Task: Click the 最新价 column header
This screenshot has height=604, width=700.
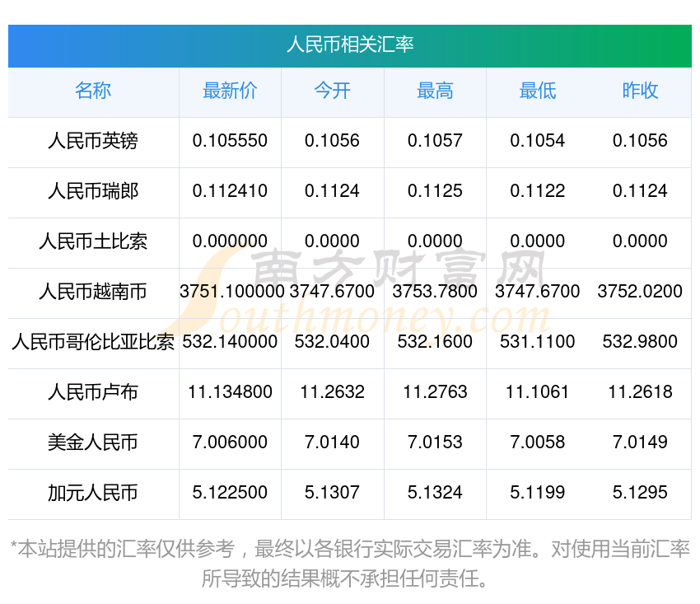Action: [230, 91]
